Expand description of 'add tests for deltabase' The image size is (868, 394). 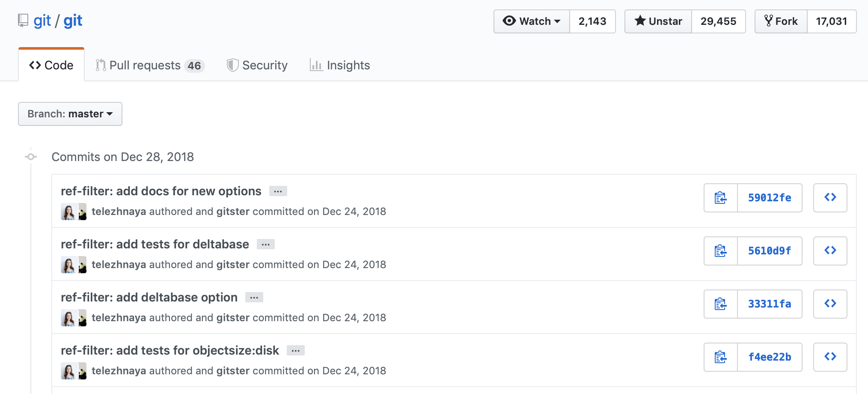tap(266, 245)
